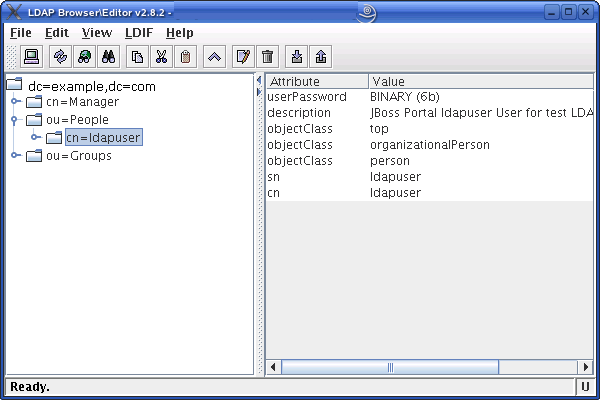Click the horizontal scrollbar right arrow

(585, 367)
